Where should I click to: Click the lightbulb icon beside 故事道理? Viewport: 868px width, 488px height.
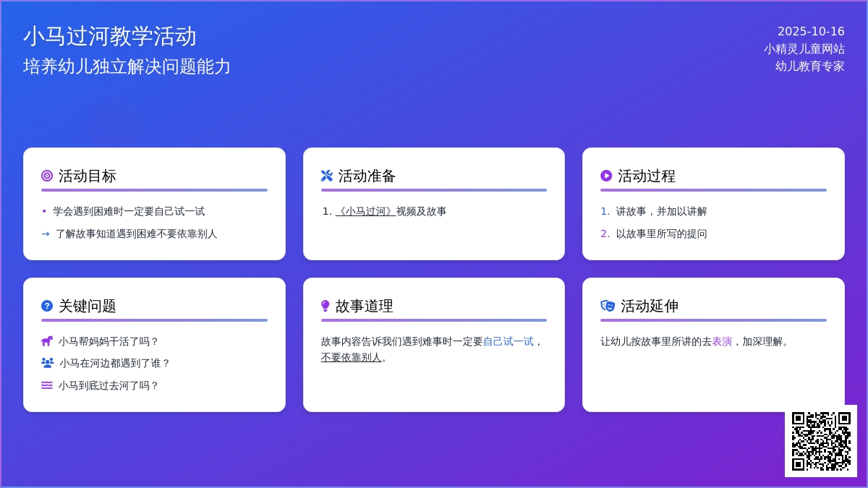pyautogui.click(x=325, y=306)
